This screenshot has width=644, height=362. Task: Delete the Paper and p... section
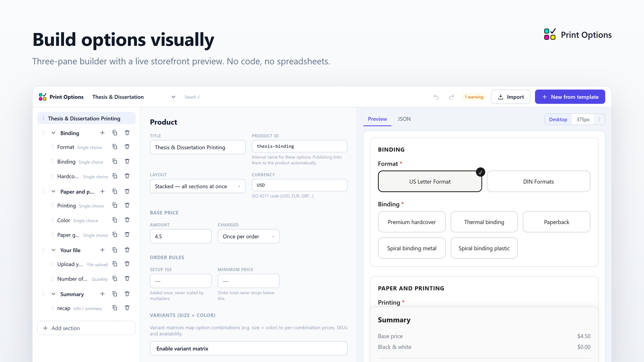coord(127,191)
